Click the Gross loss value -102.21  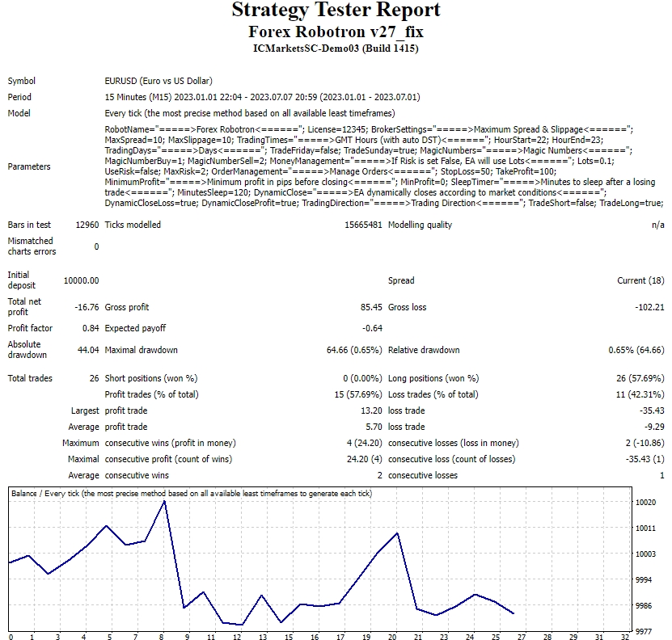point(649,307)
